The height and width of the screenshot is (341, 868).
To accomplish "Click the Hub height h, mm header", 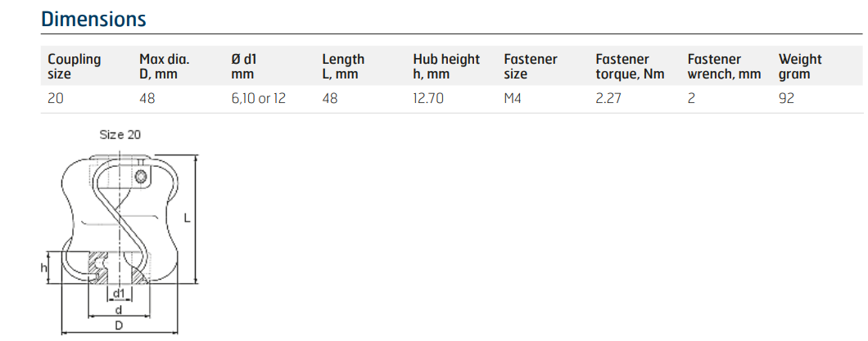I will (446, 66).
